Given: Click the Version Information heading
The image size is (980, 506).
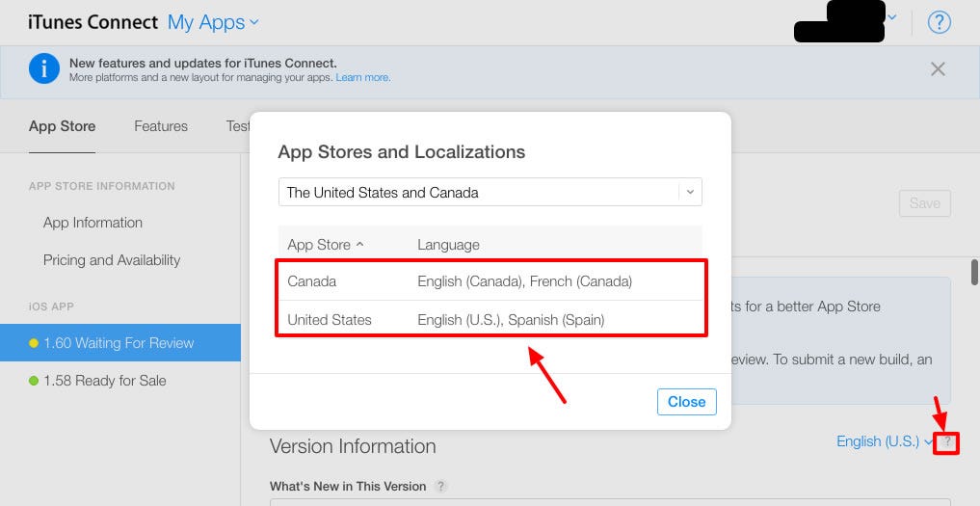Looking at the screenshot, I should (353, 446).
